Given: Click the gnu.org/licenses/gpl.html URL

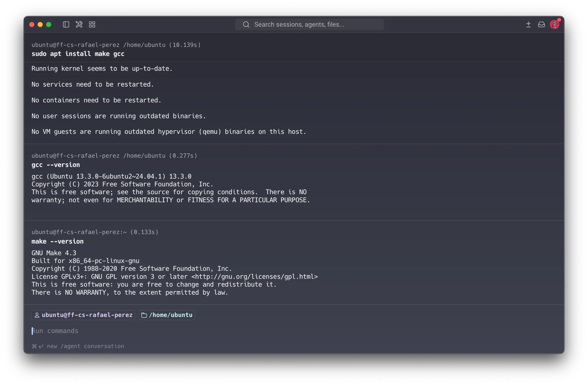Looking at the screenshot, I should point(255,277).
